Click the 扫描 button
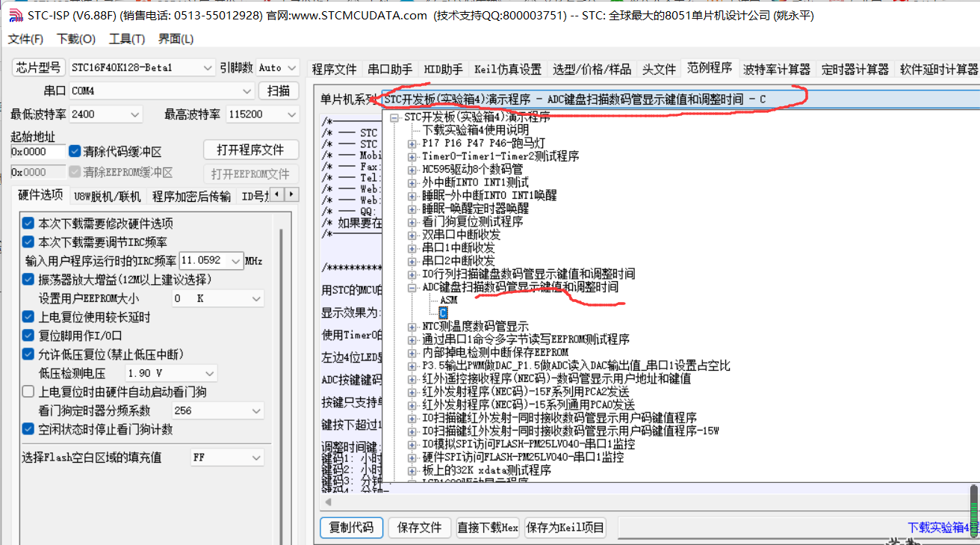980x545 pixels. click(x=279, y=91)
